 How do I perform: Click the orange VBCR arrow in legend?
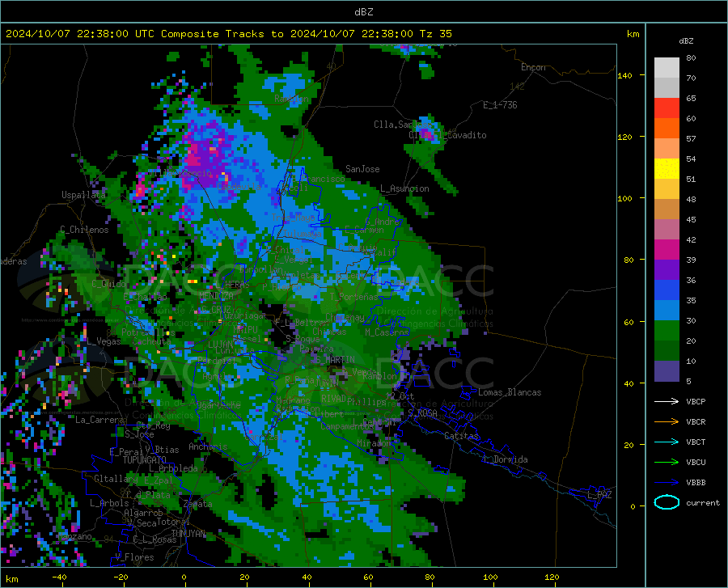click(x=667, y=422)
